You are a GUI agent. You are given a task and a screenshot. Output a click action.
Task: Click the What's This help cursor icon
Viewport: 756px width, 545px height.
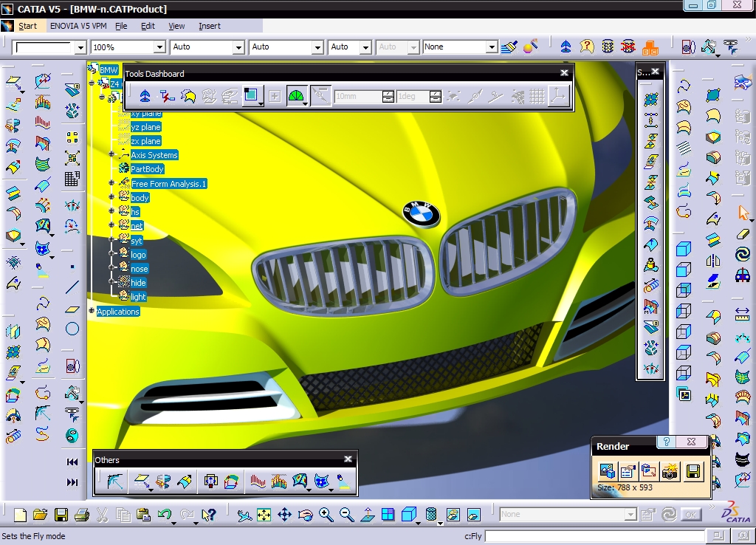coord(209,515)
